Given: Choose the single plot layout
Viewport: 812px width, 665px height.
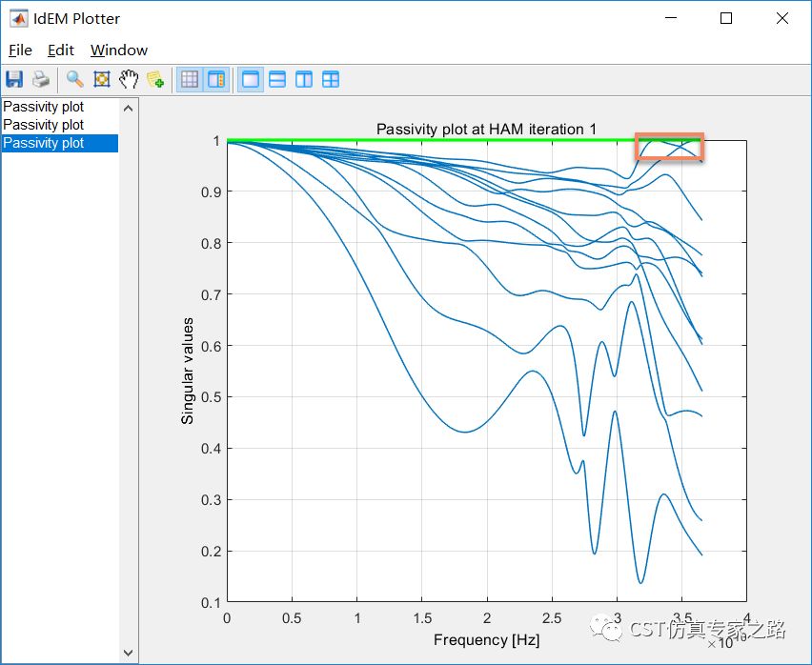Looking at the screenshot, I should pyautogui.click(x=251, y=79).
